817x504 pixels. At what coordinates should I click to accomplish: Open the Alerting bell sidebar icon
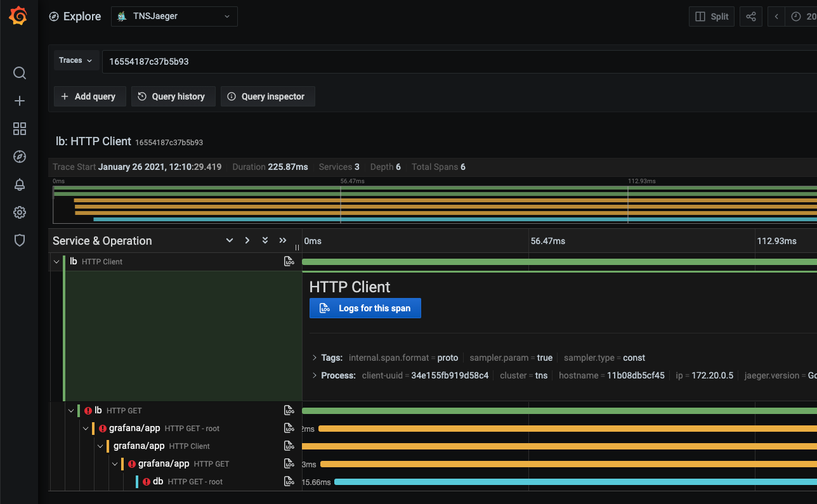(x=20, y=184)
